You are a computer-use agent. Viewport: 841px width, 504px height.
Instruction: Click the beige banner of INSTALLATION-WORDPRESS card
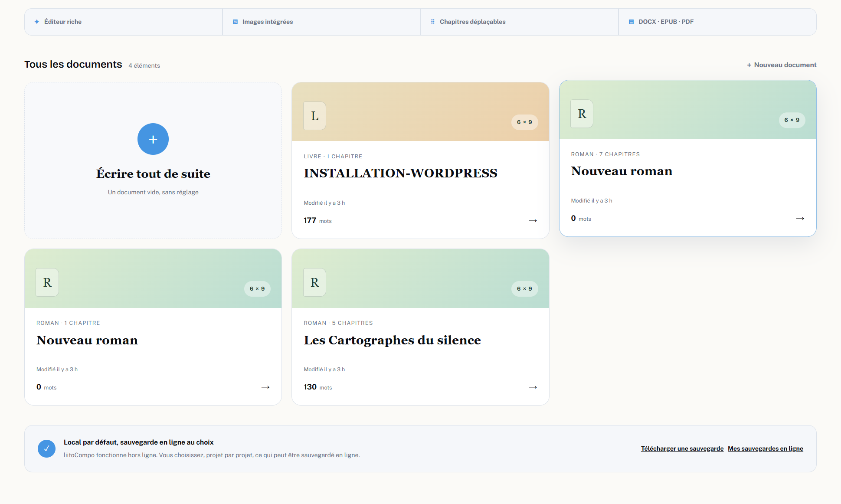(420, 111)
